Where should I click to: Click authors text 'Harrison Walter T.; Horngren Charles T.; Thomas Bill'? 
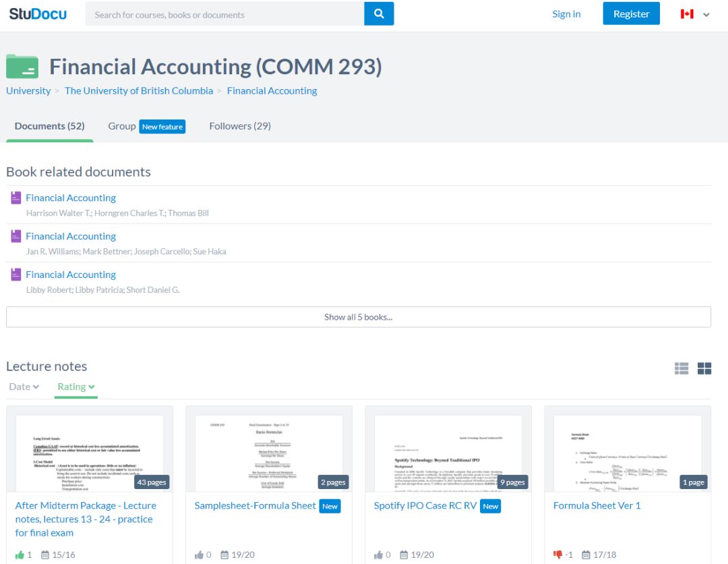point(117,213)
